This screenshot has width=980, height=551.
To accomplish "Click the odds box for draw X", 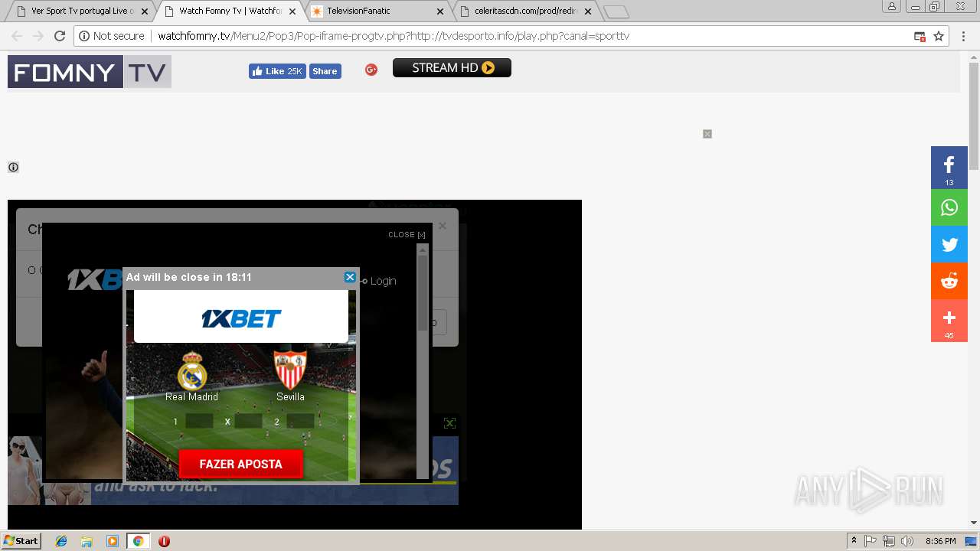I will [x=248, y=421].
